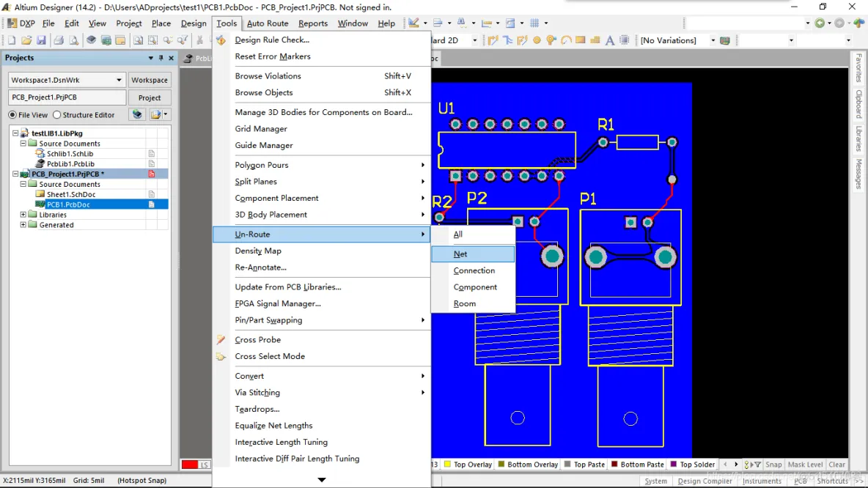Click the Design Rule Check menu icon
The width and height of the screenshot is (868, 488).
pos(221,40)
